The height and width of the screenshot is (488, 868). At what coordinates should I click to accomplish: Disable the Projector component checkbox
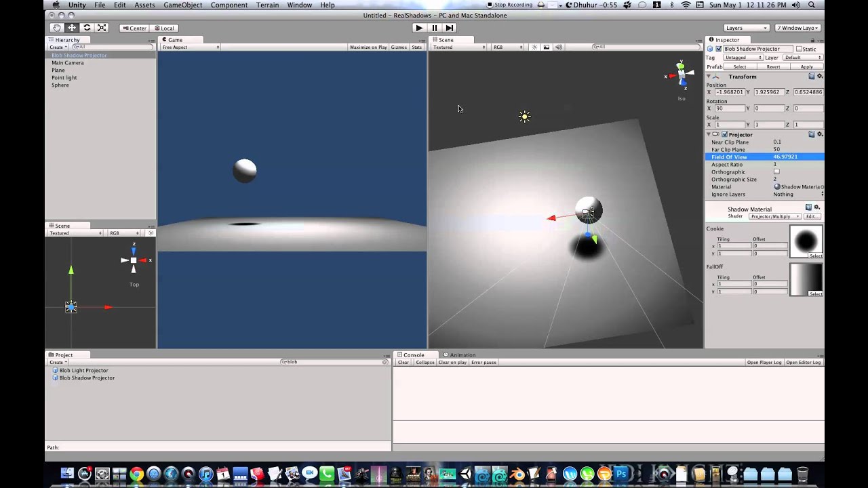tap(724, 134)
